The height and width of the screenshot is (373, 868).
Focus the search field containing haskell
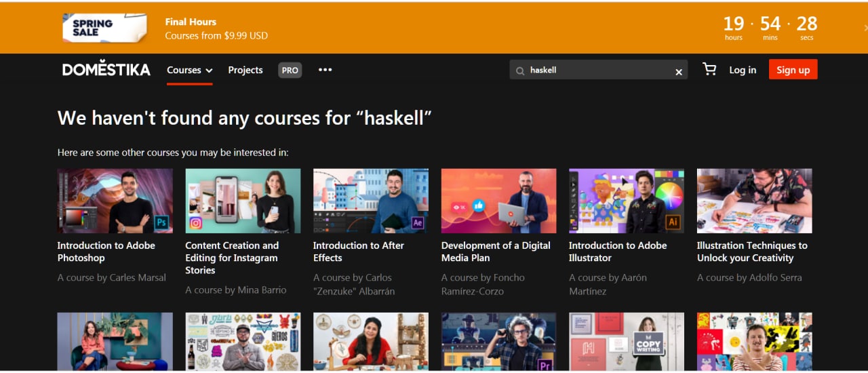599,70
